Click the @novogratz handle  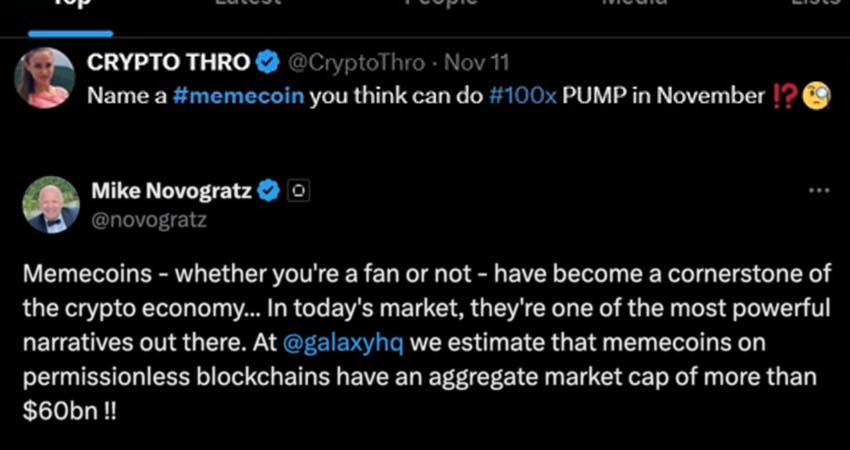coord(148,219)
